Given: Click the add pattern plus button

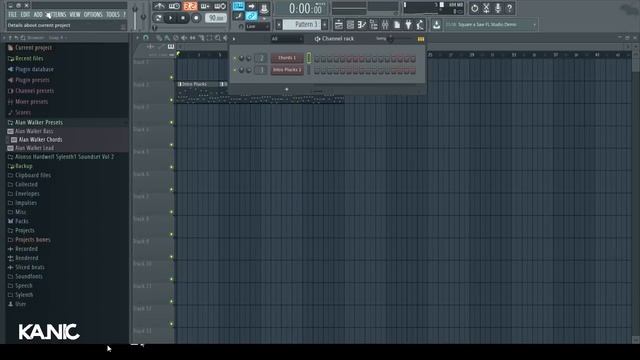Looking at the screenshot, I should [x=325, y=25].
